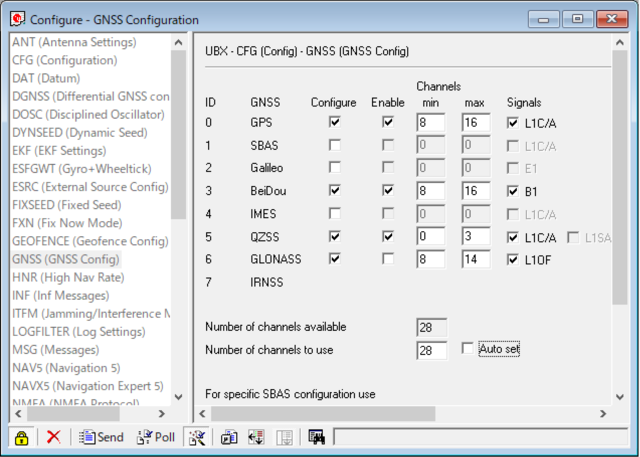
Task: Click the icon with red and green arrows
Action: tap(256, 437)
